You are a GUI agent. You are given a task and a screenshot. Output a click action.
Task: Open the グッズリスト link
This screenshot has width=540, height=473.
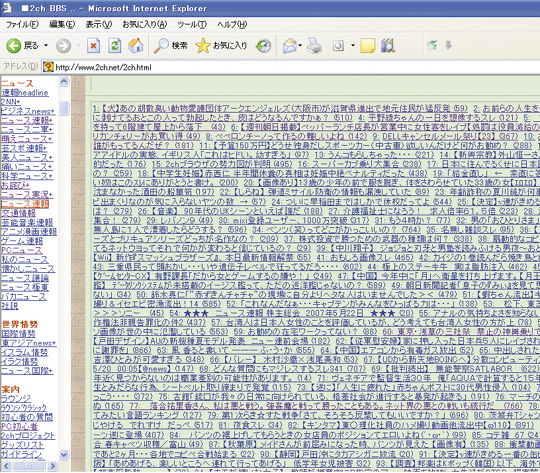22,445
